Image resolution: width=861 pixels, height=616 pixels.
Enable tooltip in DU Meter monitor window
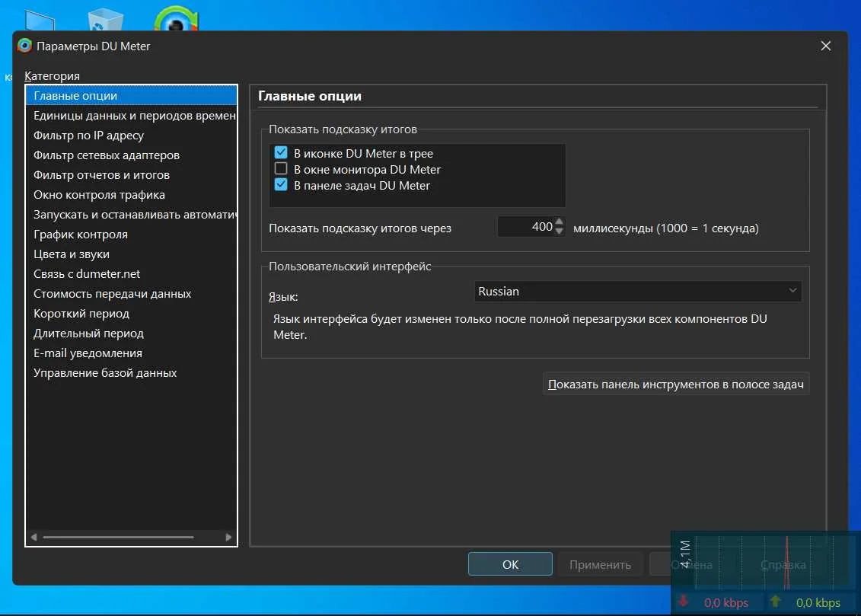tap(281, 168)
